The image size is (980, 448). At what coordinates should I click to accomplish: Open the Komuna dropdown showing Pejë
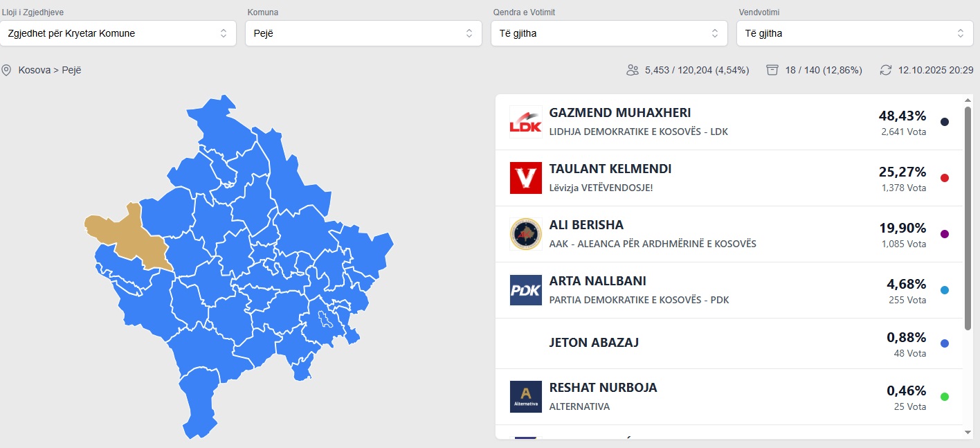(363, 33)
